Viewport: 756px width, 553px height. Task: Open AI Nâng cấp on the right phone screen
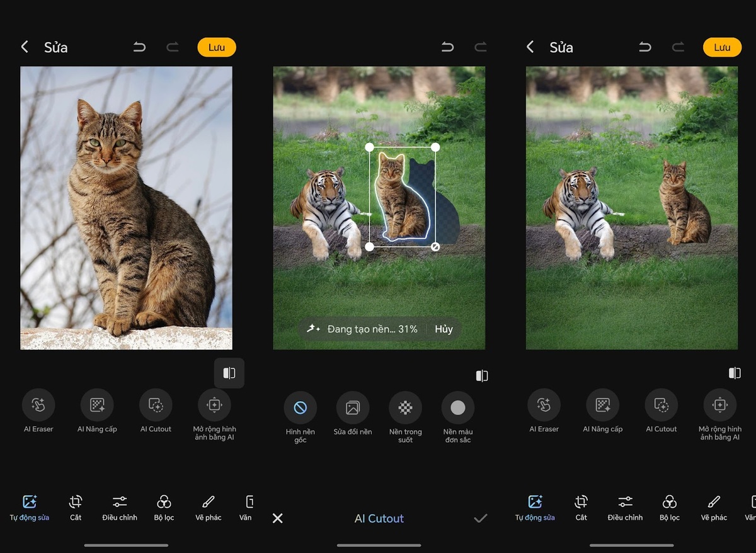[x=603, y=411]
